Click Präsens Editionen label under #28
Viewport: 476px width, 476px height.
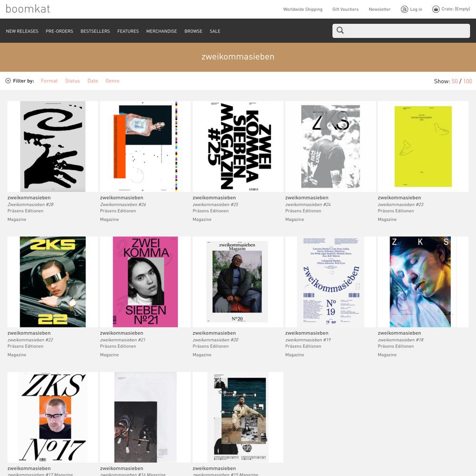click(26, 211)
